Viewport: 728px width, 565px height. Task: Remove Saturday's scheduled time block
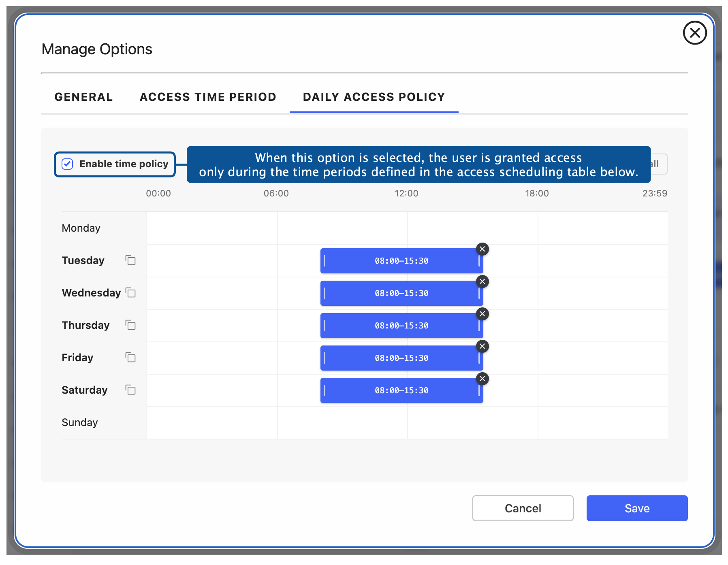(482, 379)
